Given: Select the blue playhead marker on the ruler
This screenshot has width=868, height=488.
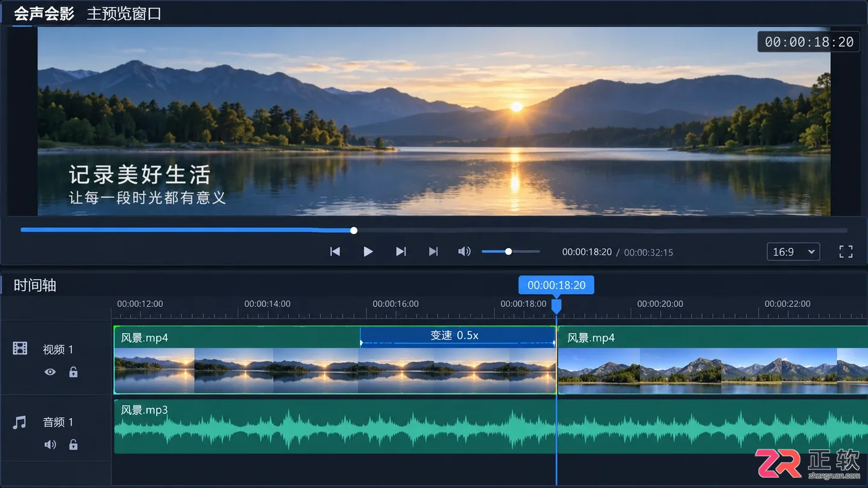Looking at the screenshot, I should 556,307.
